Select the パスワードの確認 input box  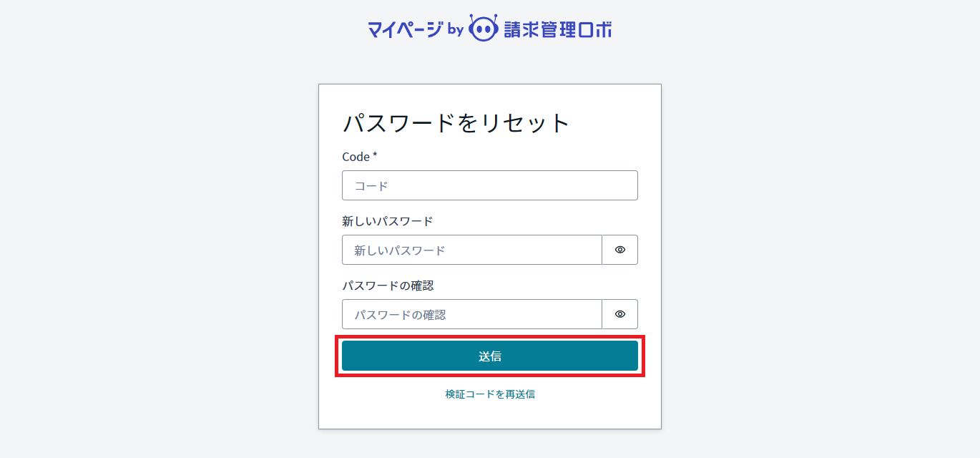tap(472, 314)
